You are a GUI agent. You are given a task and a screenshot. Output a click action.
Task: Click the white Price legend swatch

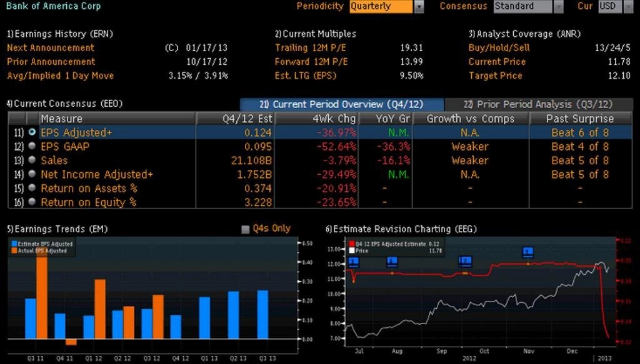click(x=352, y=251)
